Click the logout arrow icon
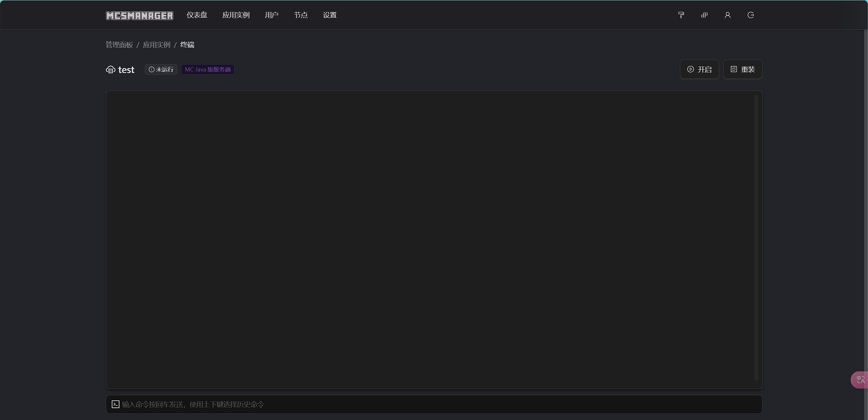This screenshot has width=868, height=420. point(751,15)
